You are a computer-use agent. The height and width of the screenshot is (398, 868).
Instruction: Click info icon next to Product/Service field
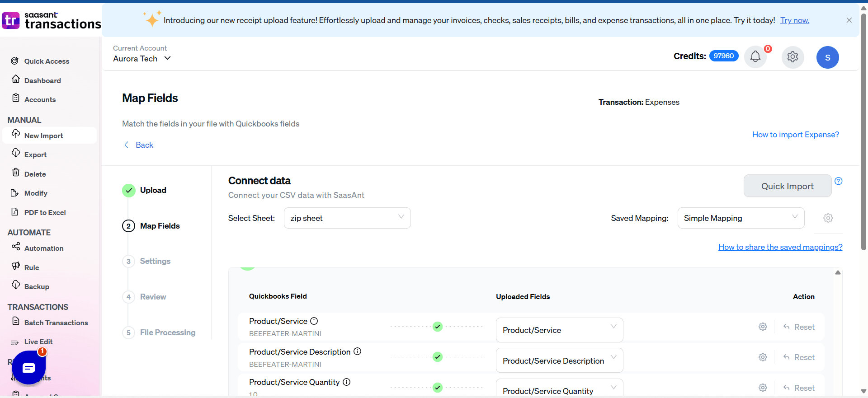[314, 321]
